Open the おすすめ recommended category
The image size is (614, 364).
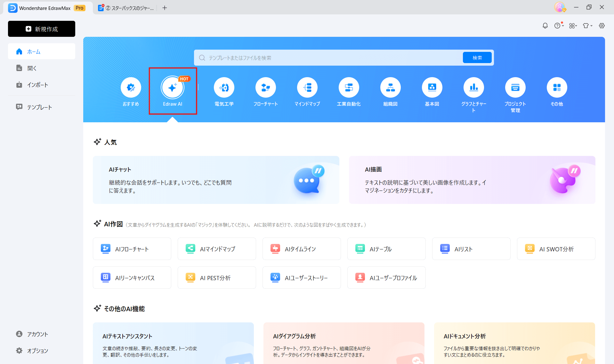click(131, 87)
